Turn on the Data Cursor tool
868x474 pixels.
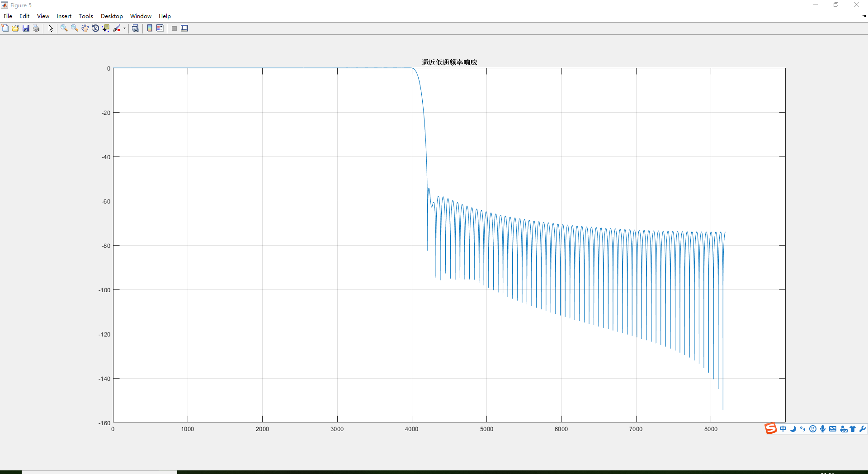106,28
